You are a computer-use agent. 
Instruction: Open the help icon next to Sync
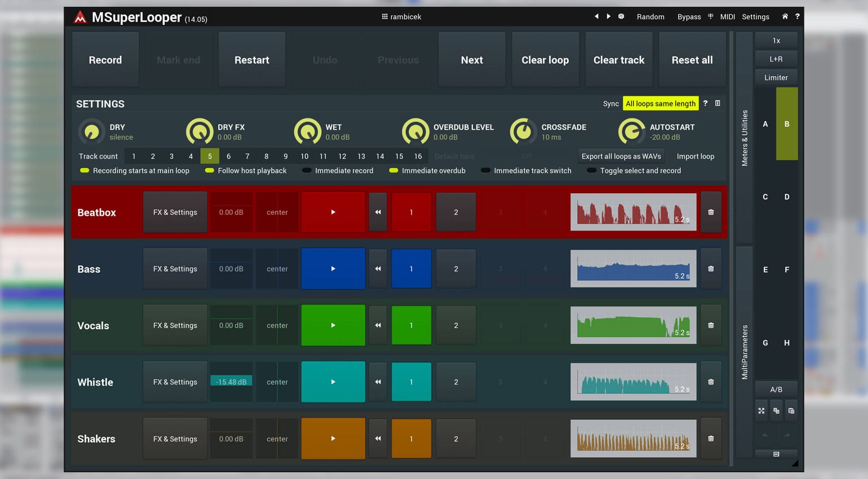[x=705, y=103]
